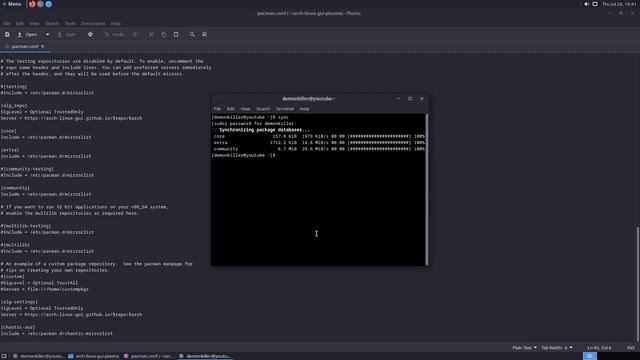Close the pacman.conf tab
Viewport: 640px width, 360px height.
click(42, 47)
